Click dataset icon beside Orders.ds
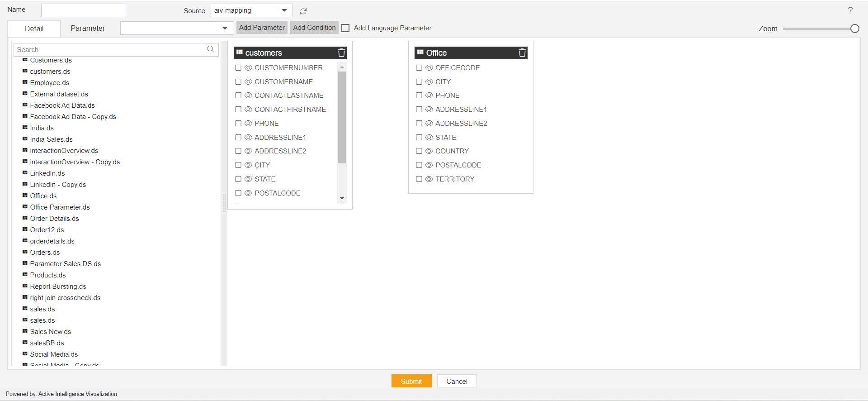 point(25,252)
